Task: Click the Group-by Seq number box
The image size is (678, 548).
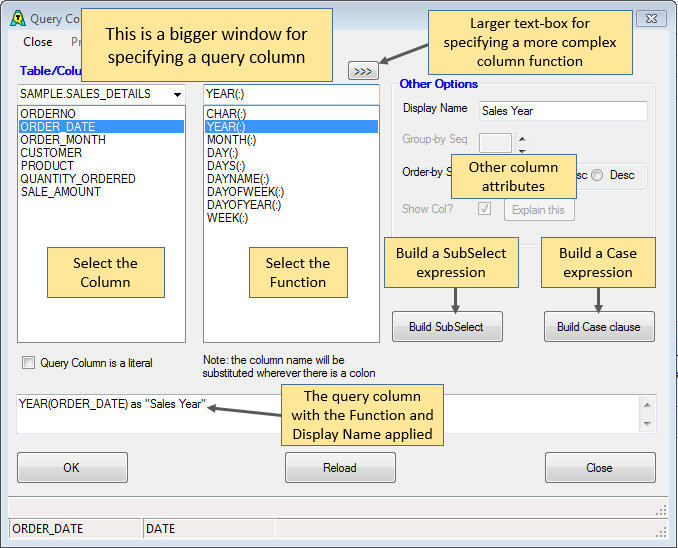Action: point(495,142)
